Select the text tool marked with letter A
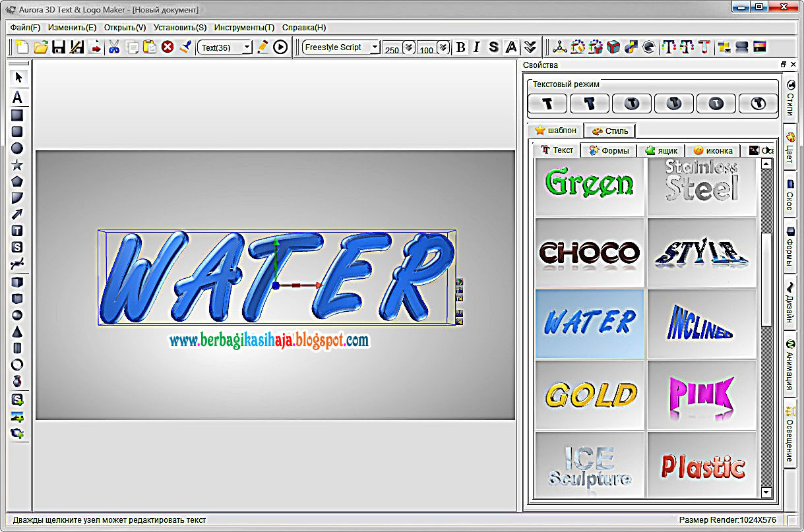The image size is (804, 532). pos(18,98)
